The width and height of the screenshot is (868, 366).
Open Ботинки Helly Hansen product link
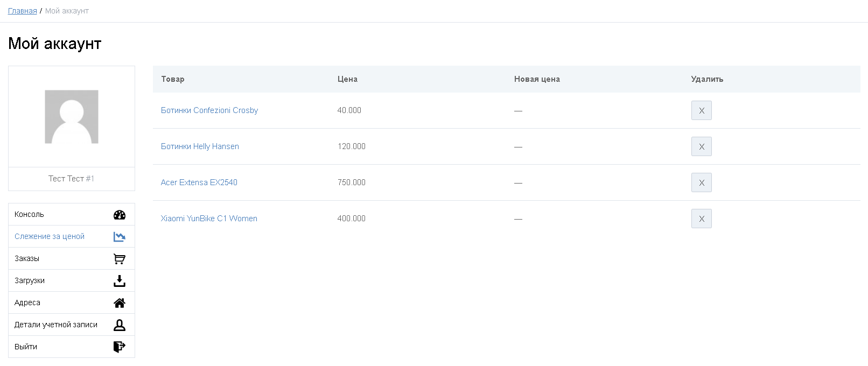(x=200, y=146)
